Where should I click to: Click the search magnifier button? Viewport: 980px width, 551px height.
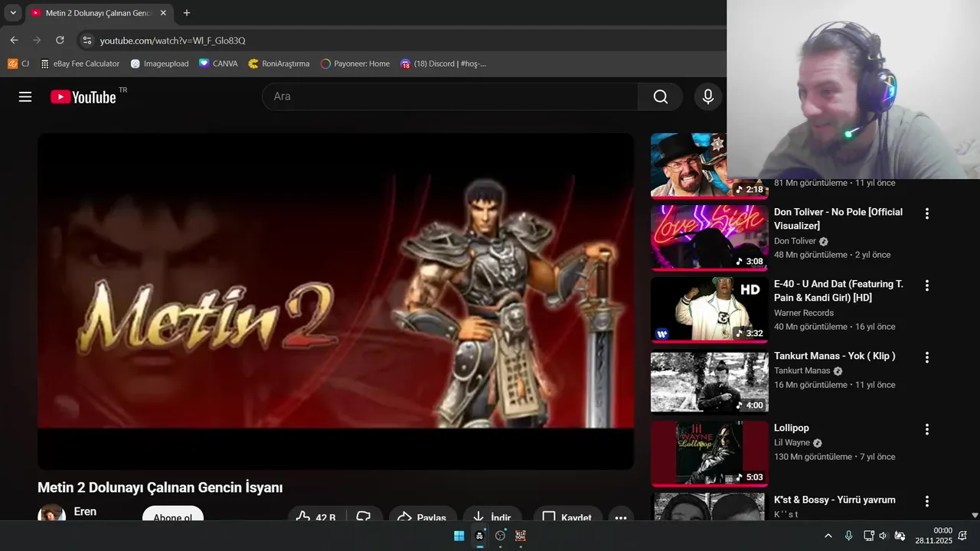coord(660,96)
